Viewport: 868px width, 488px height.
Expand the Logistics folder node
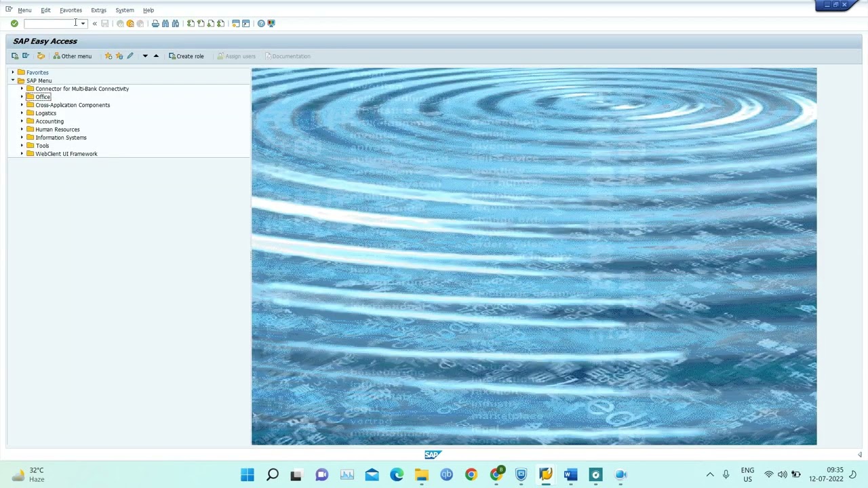pos(22,113)
